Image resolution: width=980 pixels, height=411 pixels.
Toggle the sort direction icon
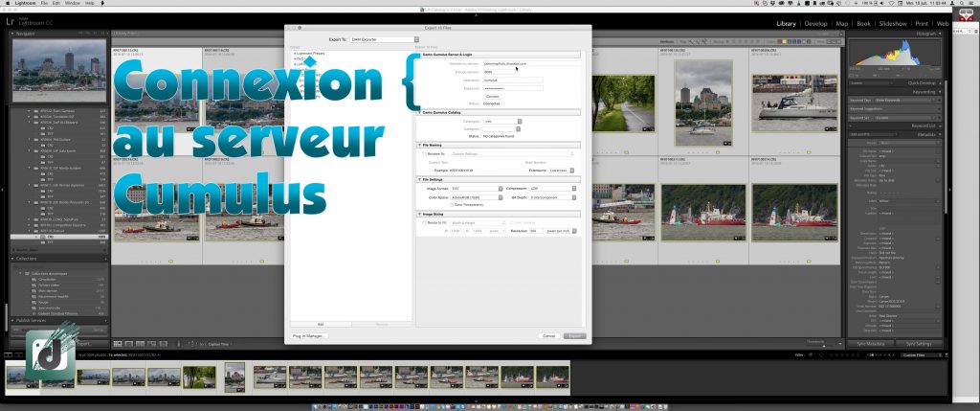click(x=191, y=343)
